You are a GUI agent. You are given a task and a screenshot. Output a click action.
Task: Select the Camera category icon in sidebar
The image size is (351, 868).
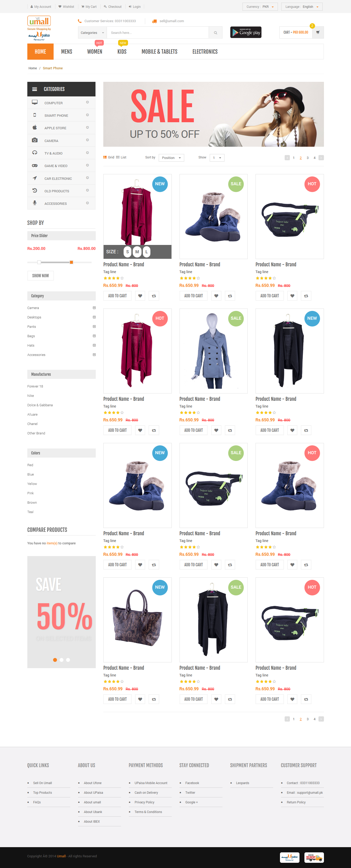[x=35, y=140]
